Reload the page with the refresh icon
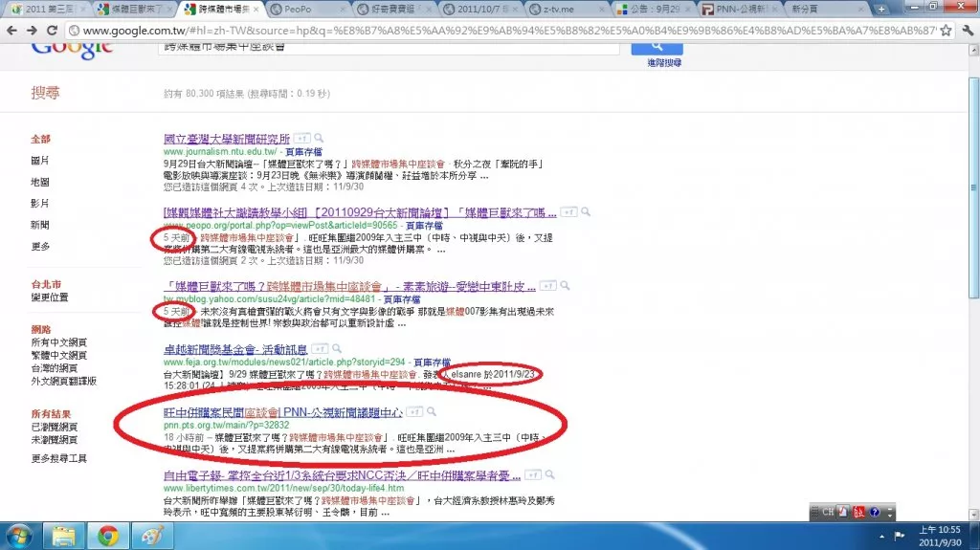The width and height of the screenshot is (980, 550). click(53, 30)
